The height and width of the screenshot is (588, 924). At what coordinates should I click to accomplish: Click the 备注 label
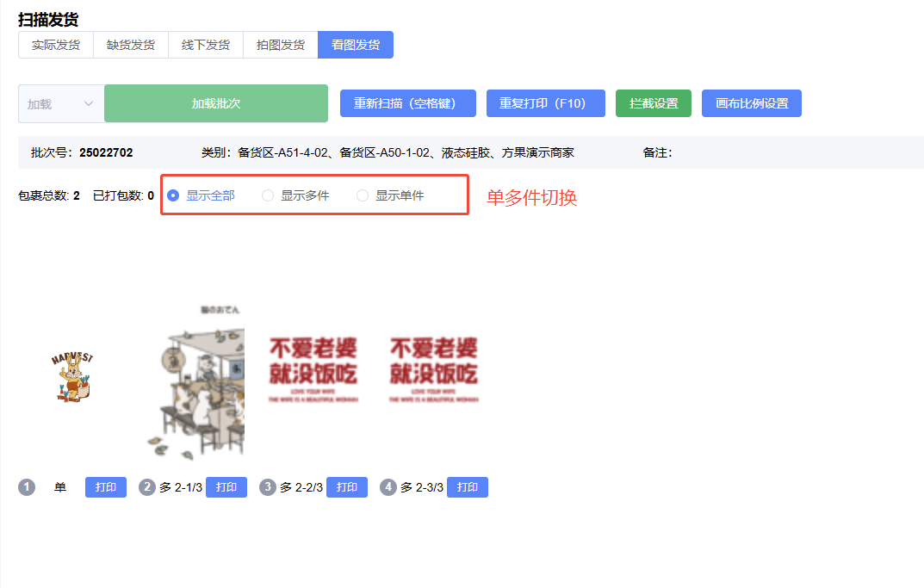(657, 152)
